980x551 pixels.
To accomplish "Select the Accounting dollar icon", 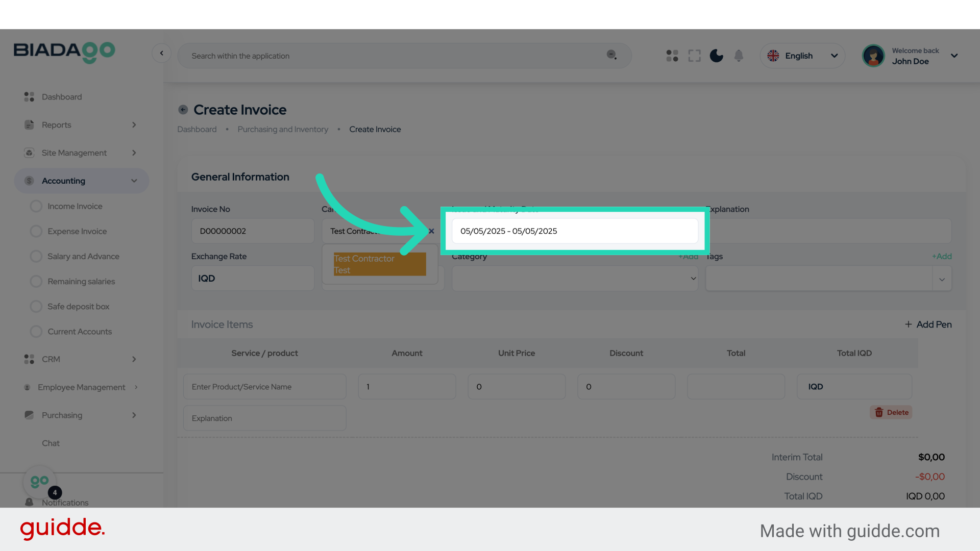I will [x=29, y=181].
